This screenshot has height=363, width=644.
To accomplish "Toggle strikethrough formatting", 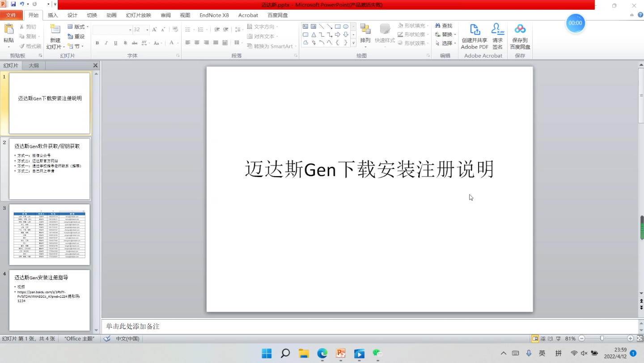I will coord(134,43).
